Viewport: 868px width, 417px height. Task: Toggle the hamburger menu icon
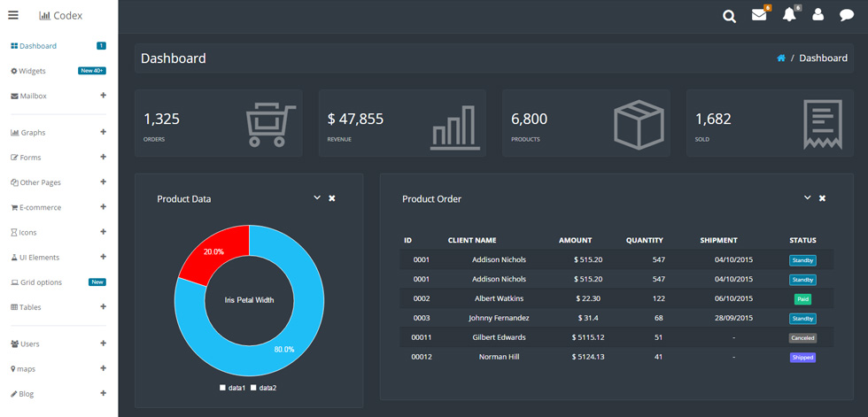[x=13, y=15]
